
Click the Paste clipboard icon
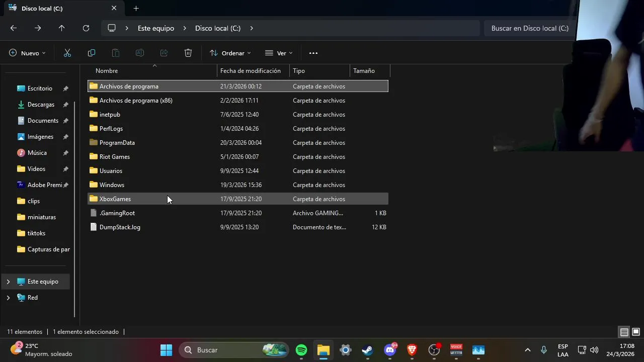[x=116, y=53]
